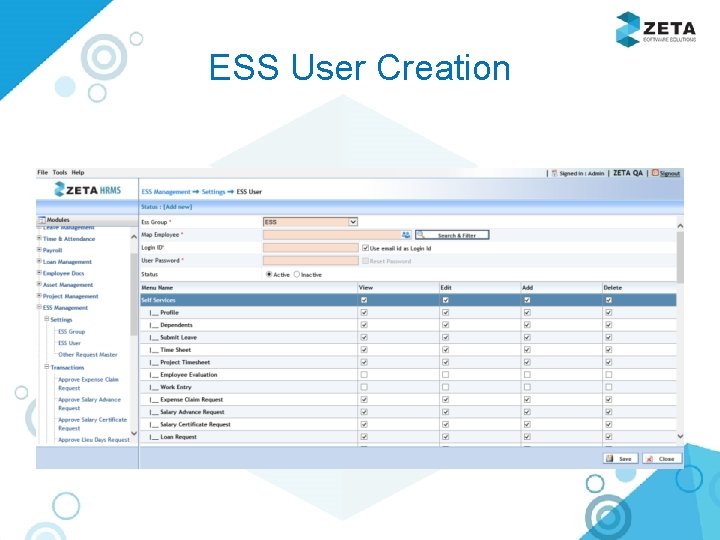The image size is (720, 540).
Task: Expand the Asset Management module
Action: point(39,284)
